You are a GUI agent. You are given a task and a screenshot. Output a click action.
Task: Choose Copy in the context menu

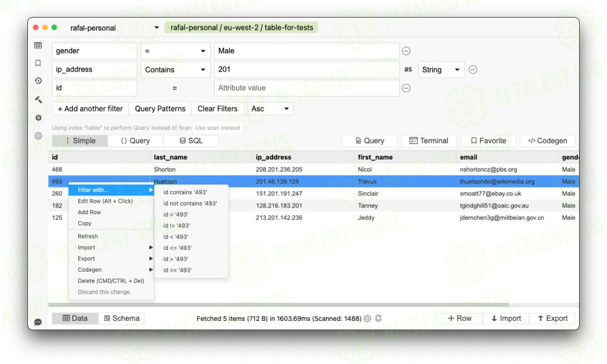110,223
